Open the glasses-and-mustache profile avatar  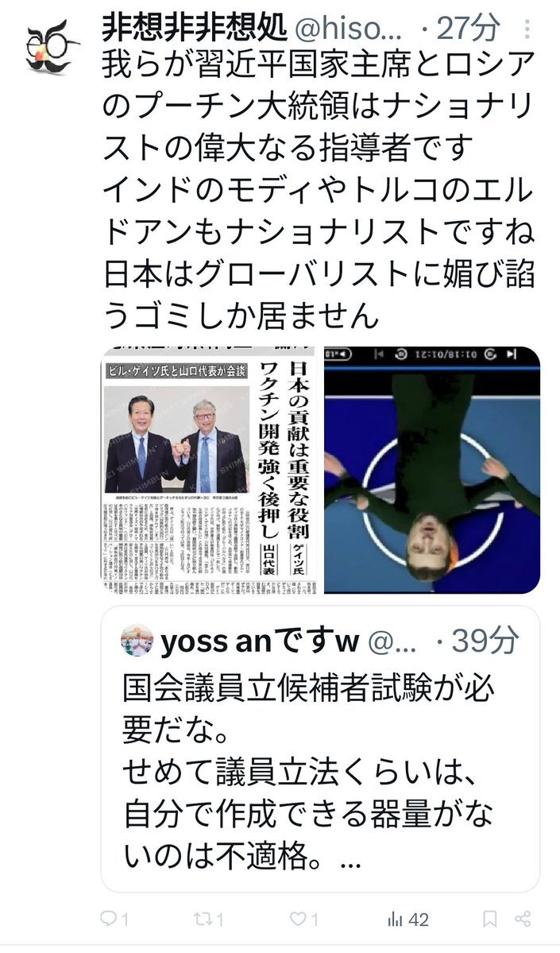coord(52,46)
